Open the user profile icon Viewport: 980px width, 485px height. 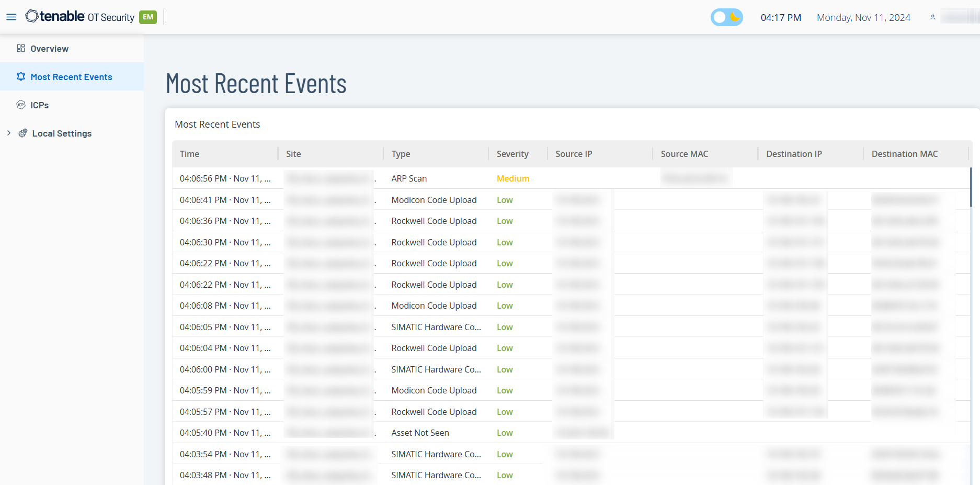pos(932,17)
